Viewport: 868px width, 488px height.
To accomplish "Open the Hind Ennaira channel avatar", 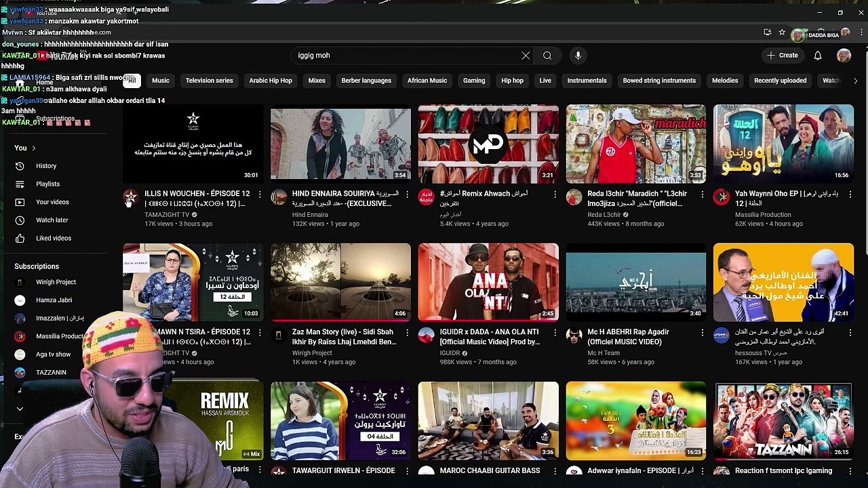I will pyautogui.click(x=279, y=197).
